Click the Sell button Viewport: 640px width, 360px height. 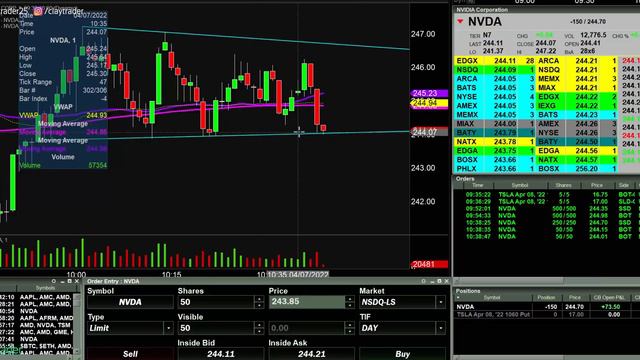point(130,354)
